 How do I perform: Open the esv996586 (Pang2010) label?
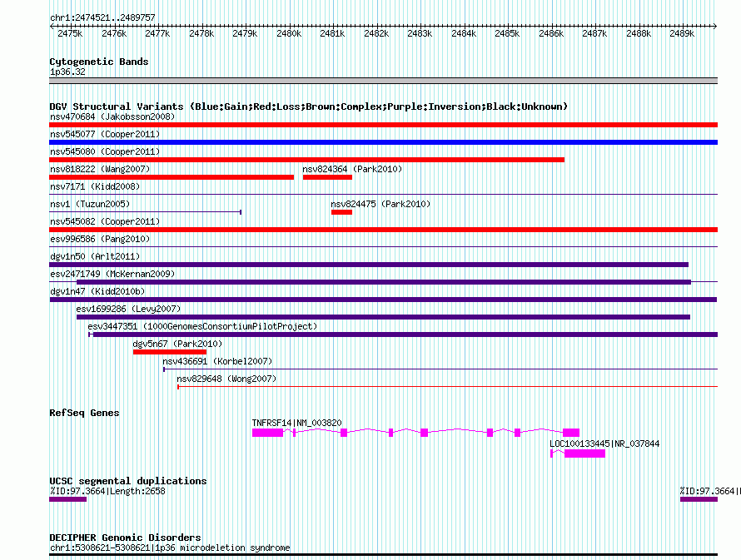pyautogui.click(x=100, y=239)
